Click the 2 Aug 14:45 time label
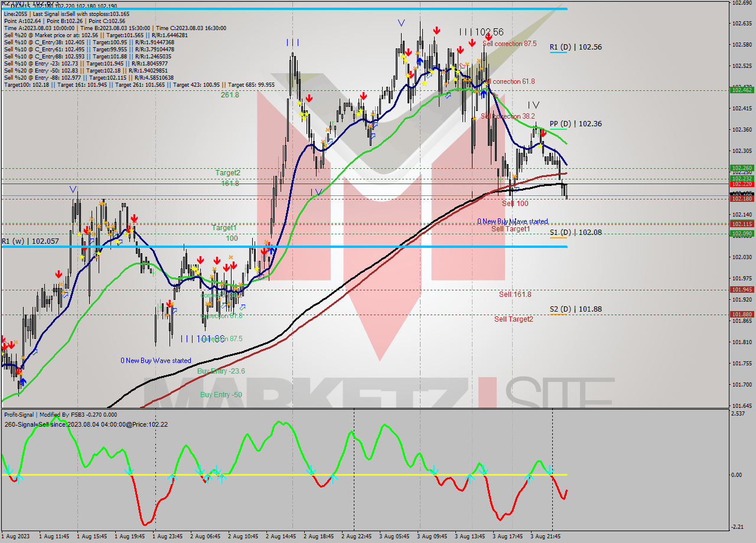This screenshot has height=543, width=756. (x=281, y=537)
